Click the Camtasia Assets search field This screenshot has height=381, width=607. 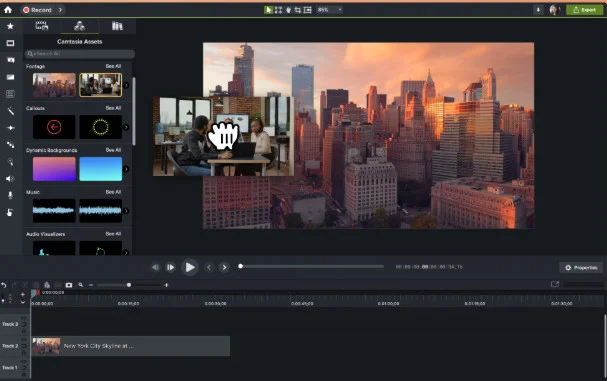tap(79, 54)
